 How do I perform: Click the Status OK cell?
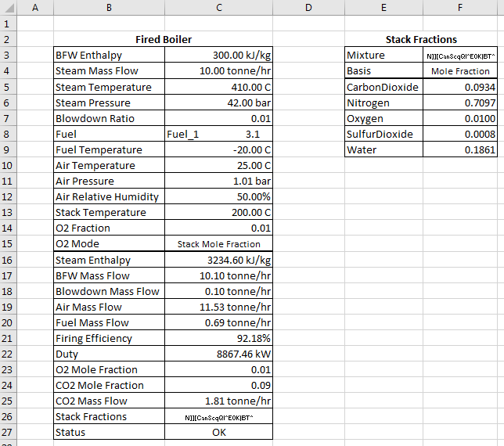218,432
